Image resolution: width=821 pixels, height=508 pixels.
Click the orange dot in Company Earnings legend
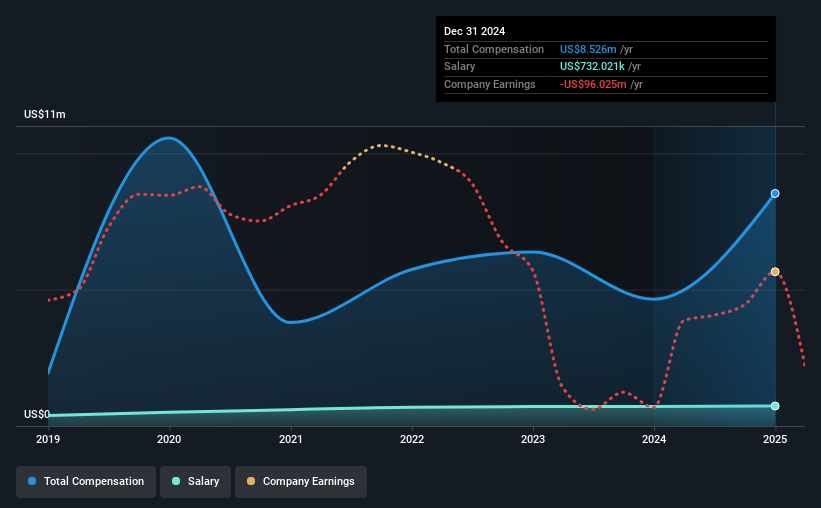point(251,481)
